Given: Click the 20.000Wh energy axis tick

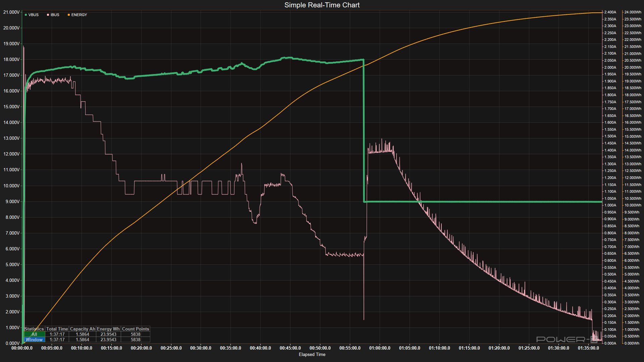Looking at the screenshot, I should pos(633,67).
